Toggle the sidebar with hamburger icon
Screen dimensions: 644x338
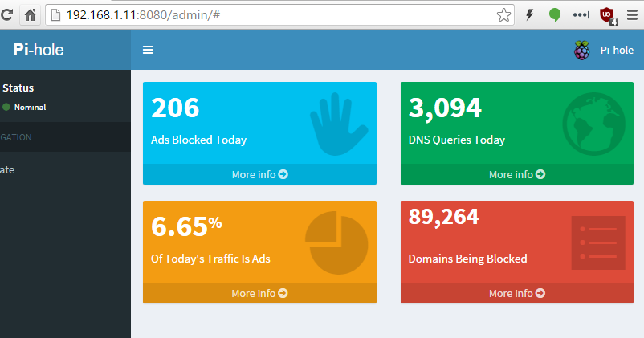point(148,50)
